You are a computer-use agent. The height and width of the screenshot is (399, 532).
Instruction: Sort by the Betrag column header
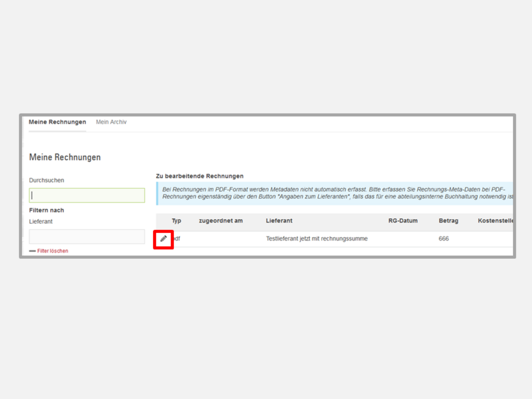[448, 221]
